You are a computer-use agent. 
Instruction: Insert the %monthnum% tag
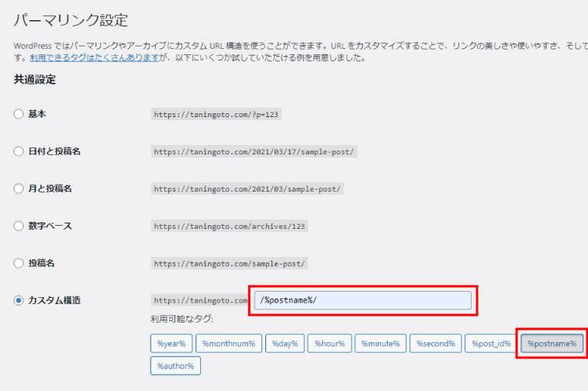point(228,343)
